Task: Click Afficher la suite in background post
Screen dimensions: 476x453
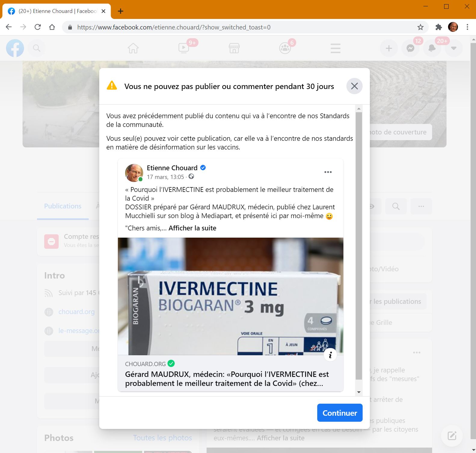Action: [281, 438]
